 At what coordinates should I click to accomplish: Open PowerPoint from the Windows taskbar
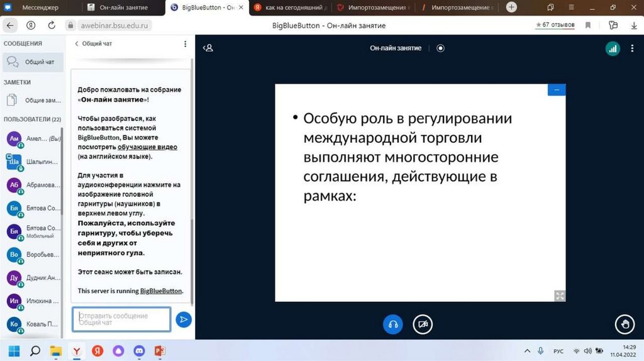pos(159,351)
